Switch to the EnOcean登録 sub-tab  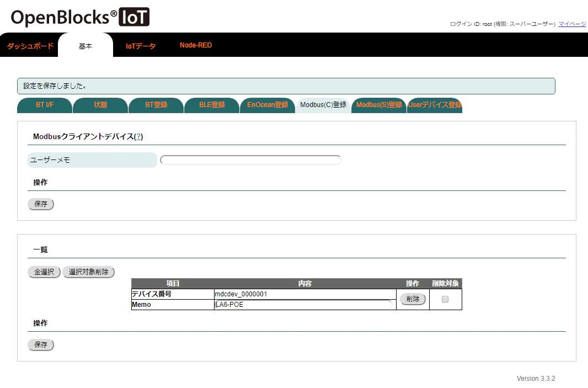[x=268, y=105]
